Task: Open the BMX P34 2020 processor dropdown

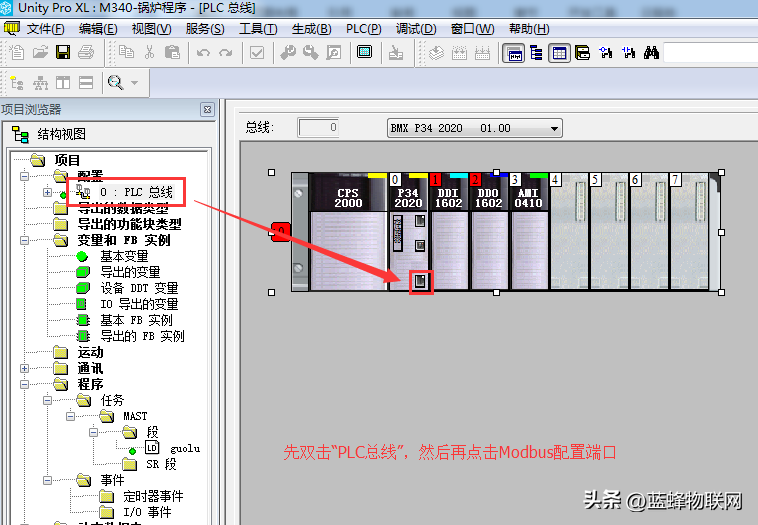Action: (555, 128)
